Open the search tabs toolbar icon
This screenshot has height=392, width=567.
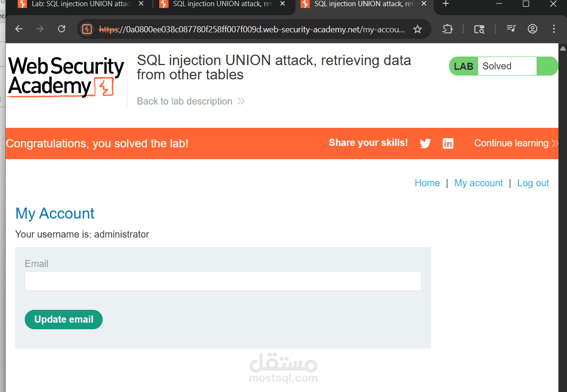pos(479,29)
